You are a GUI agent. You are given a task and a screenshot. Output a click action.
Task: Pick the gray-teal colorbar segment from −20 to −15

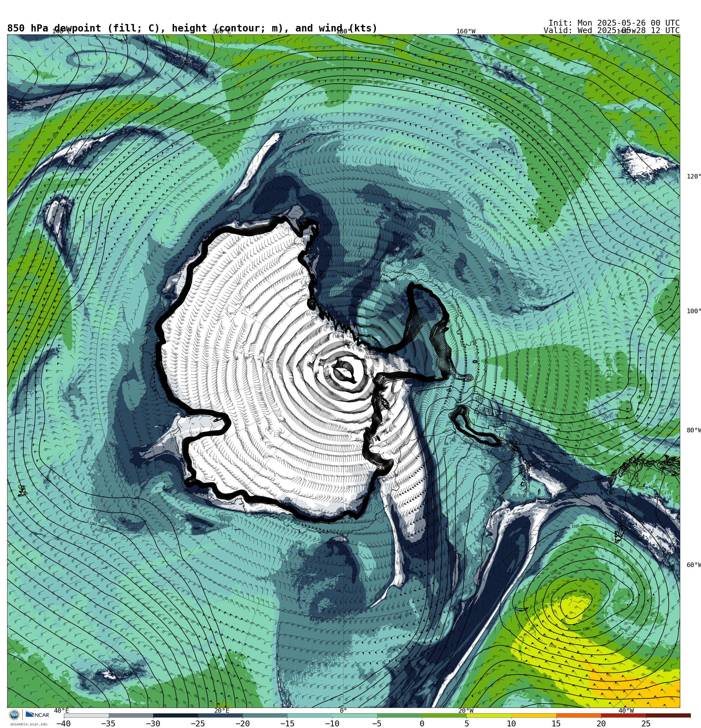[265, 715]
